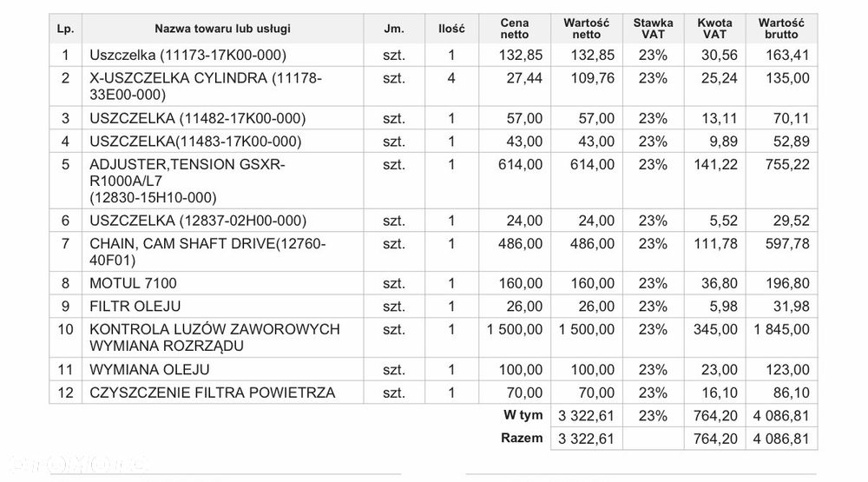Click the "CZYSZCZENIE FILTRA POWIETRZA" cell
This screenshot has width=868, height=482.
212,393
